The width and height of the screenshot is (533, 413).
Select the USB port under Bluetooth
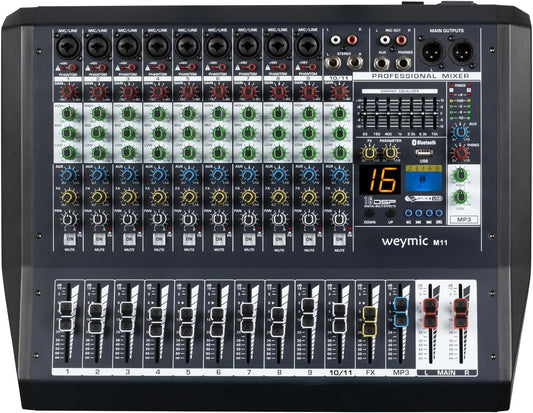[424, 153]
